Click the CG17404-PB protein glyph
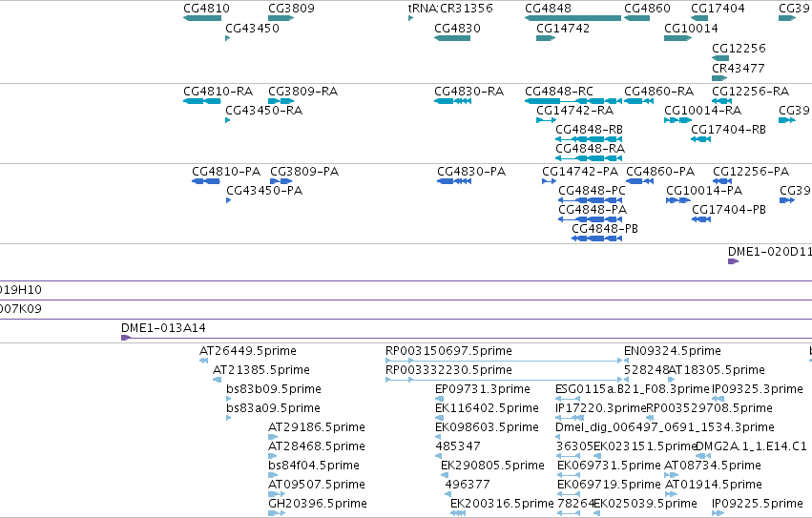 701,219
